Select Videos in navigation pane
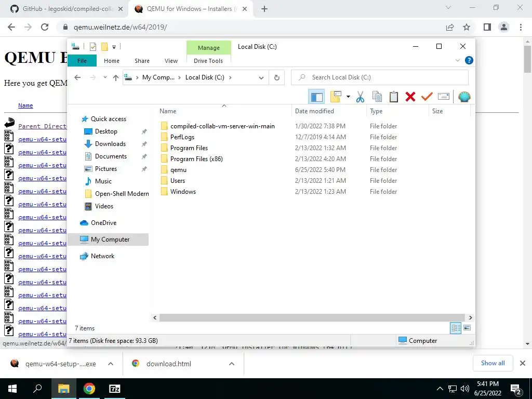The width and height of the screenshot is (532, 399). point(104,206)
